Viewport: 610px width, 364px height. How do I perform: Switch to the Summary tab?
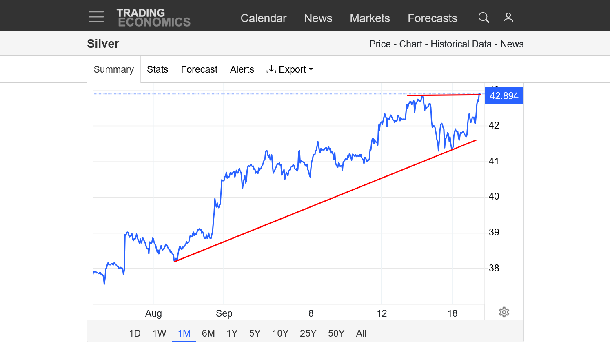(114, 69)
